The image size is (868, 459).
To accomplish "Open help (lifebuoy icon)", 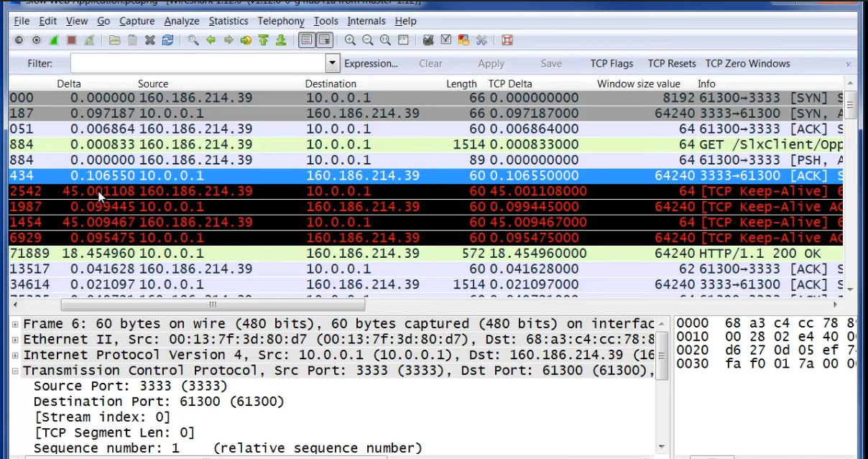I will 507,40.
